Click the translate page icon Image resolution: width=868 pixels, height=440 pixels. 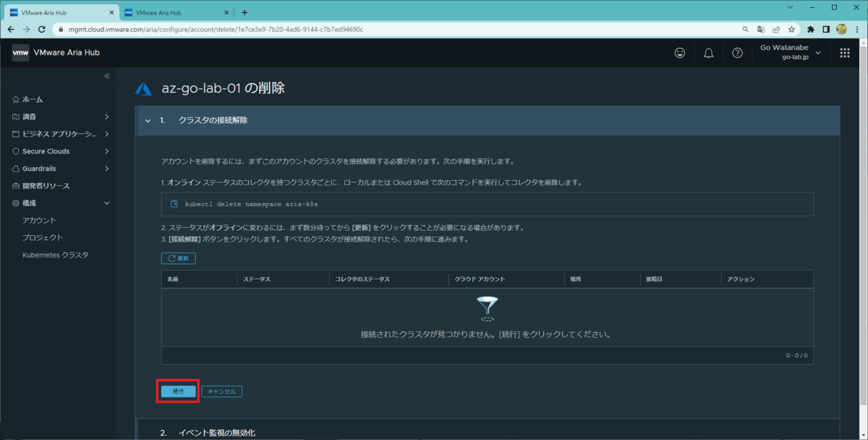coord(761,30)
